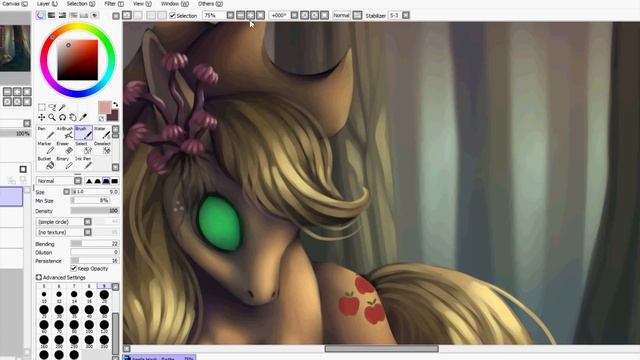Toggle the color wheel panel

click(40, 15)
